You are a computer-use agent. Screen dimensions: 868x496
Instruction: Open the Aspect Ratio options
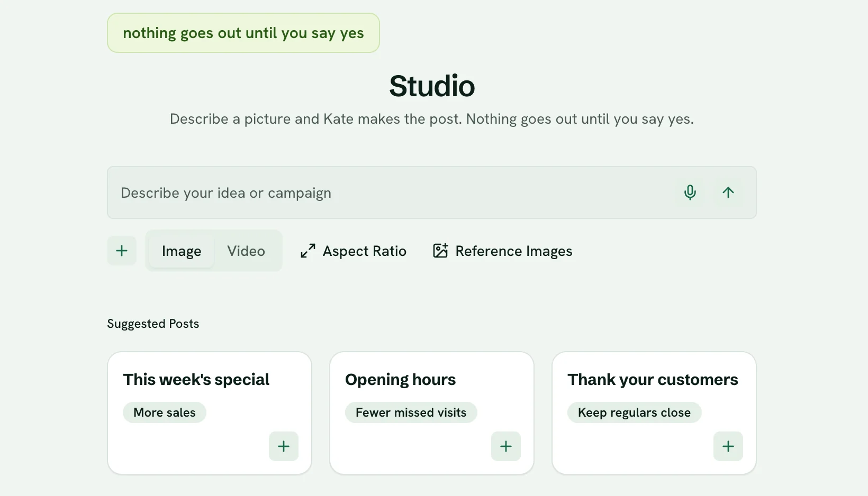[x=353, y=251]
